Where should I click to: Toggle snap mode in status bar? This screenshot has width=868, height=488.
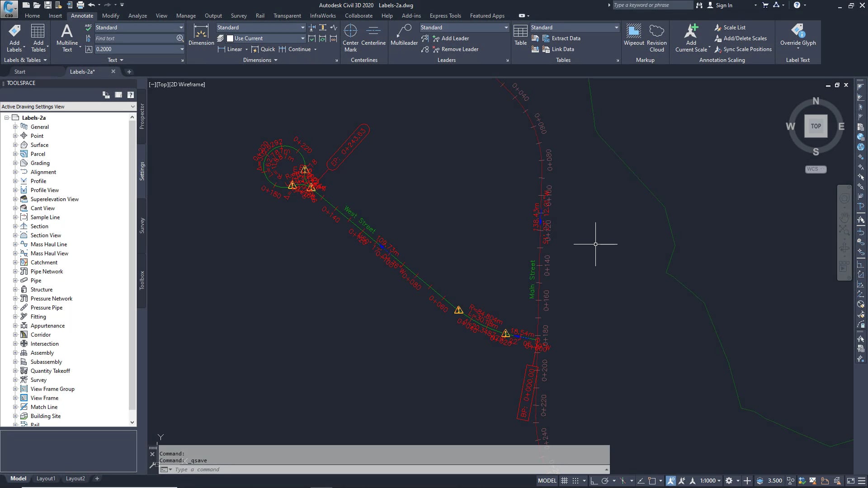coord(576,481)
